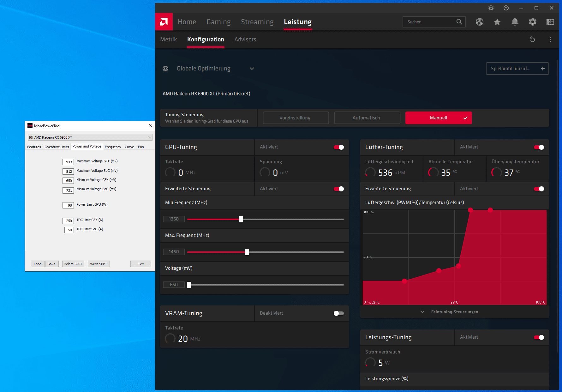562x392 pixels.
Task: Click Min Frequenz value field 1350
Action: (x=174, y=219)
